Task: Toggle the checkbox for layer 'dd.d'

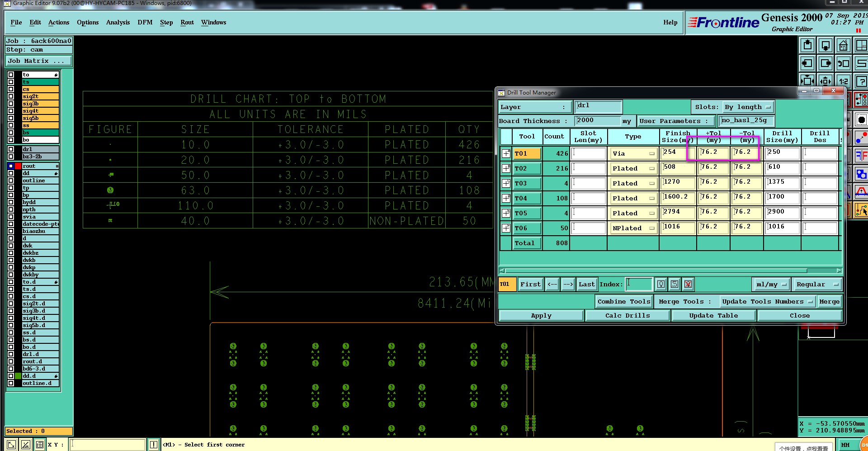Action: click(x=11, y=376)
